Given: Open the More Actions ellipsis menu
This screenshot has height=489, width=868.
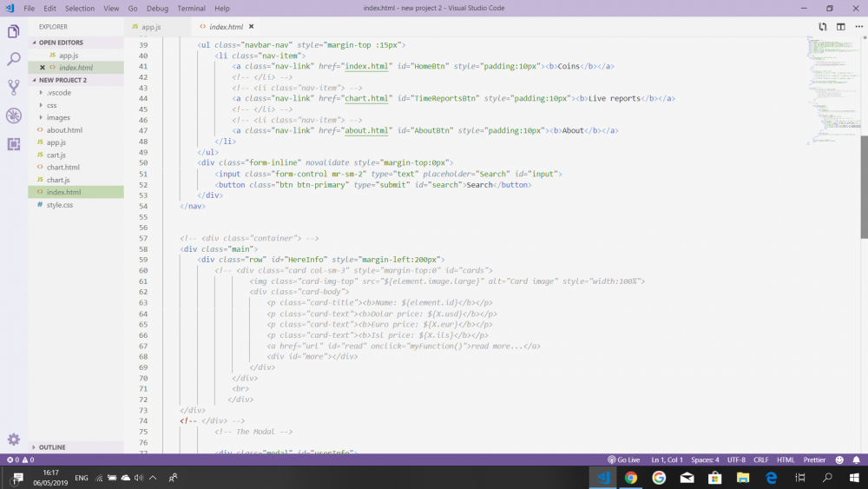Looking at the screenshot, I should (x=858, y=27).
